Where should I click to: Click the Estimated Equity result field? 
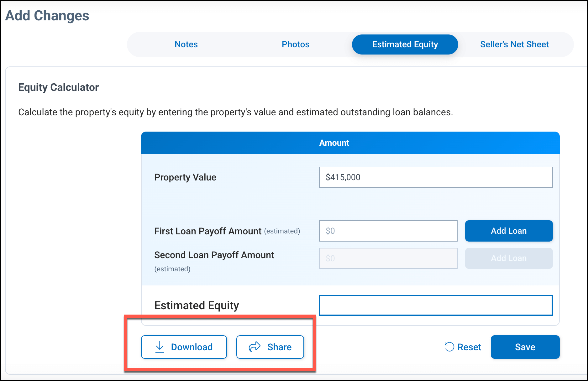pos(435,305)
